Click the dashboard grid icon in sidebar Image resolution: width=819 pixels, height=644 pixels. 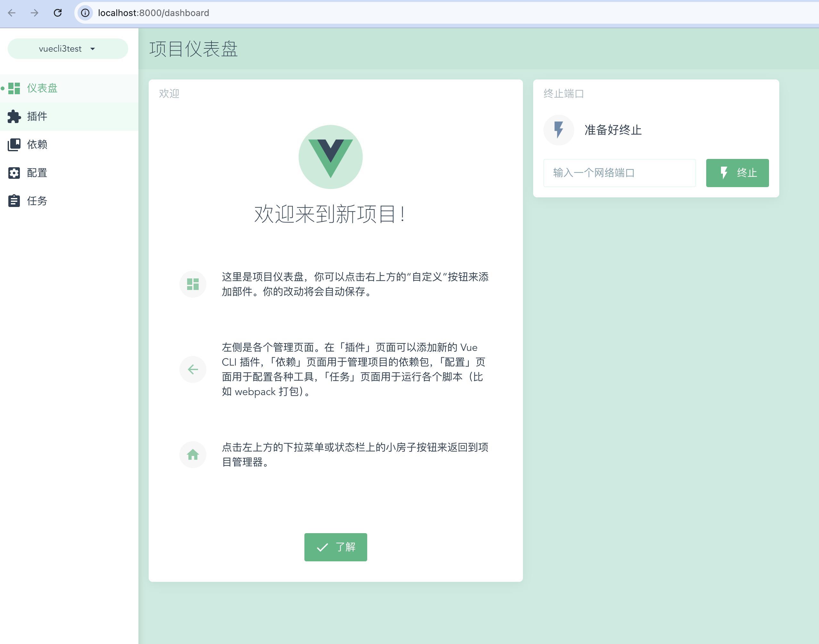(x=14, y=88)
